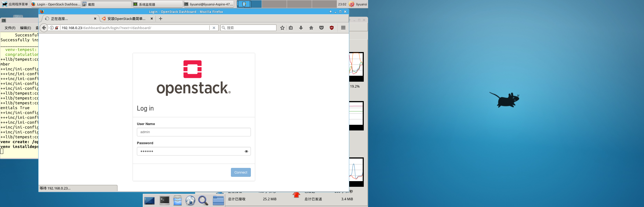This screenshot has height=207, width=644.
Task: Click the Firefox address bar URL
Action: [135, 28]
